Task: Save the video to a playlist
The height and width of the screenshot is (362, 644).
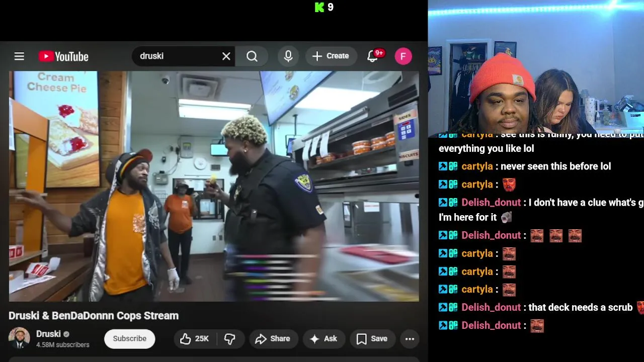Action: 372,339
